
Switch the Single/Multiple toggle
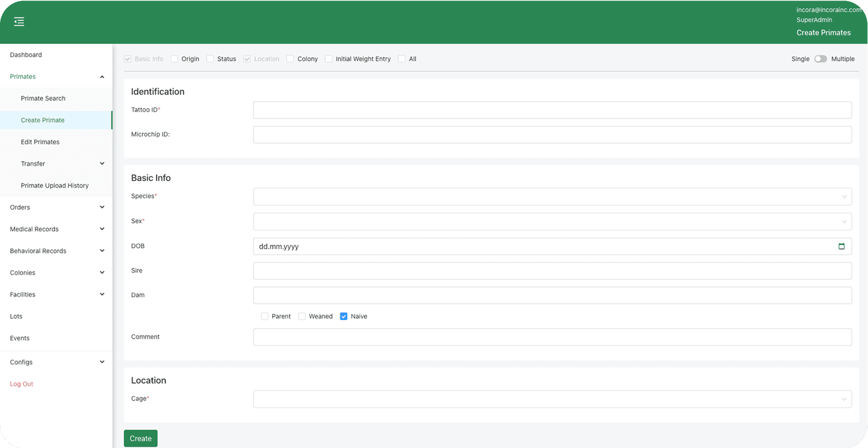tap(820, 59)
